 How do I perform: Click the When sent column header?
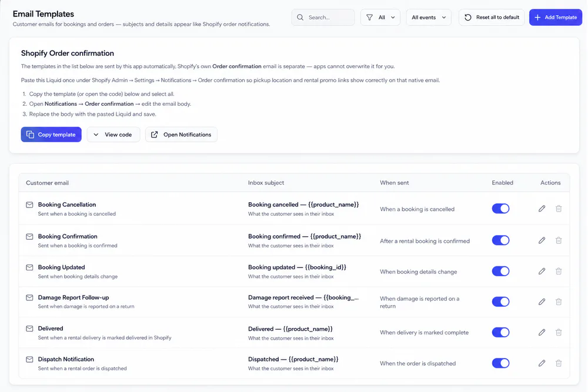pos(394,183)
